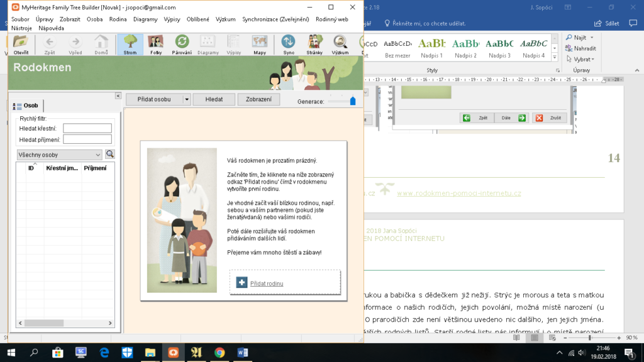
Task: Open the Fotky photos icon
Action: coord(156,45)
